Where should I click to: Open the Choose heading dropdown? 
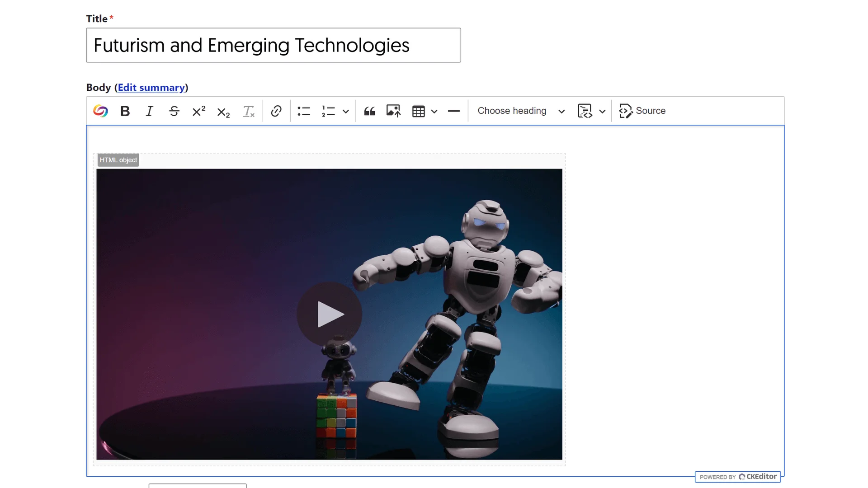tap(521, 111)
